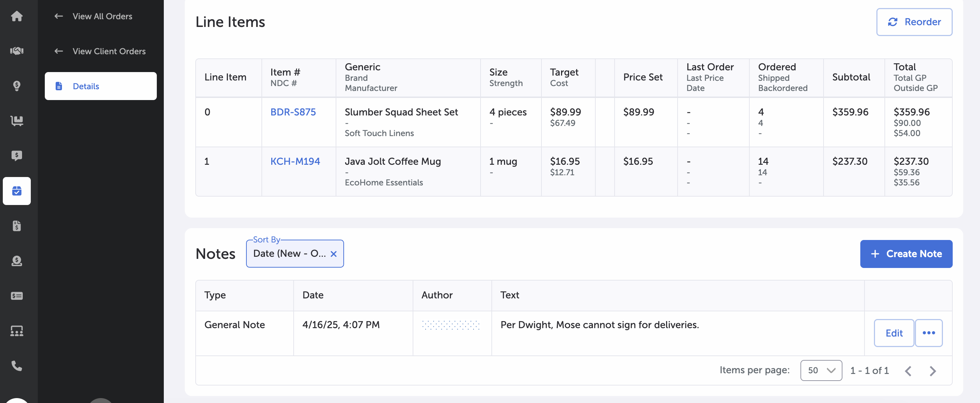The image size is (980, 403).
Task: Click the lightbulb icon in sidebar
Action: (17, 86)
